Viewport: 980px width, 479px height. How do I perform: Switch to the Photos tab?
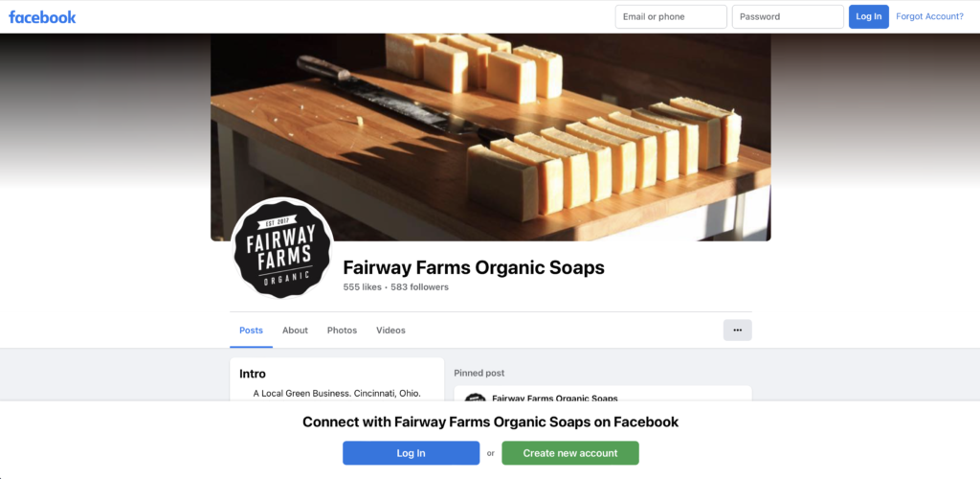coord(342,331)
